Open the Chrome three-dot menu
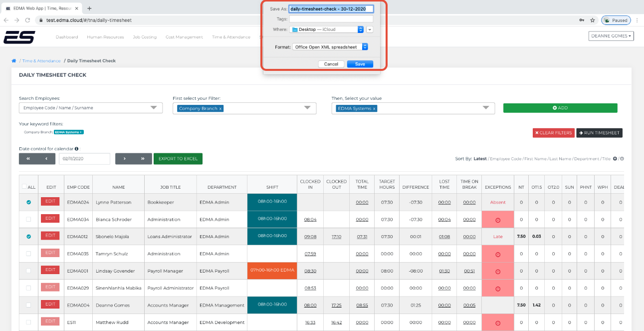The height and width of the screenshot is (331, 644). (x=637, y=20)
